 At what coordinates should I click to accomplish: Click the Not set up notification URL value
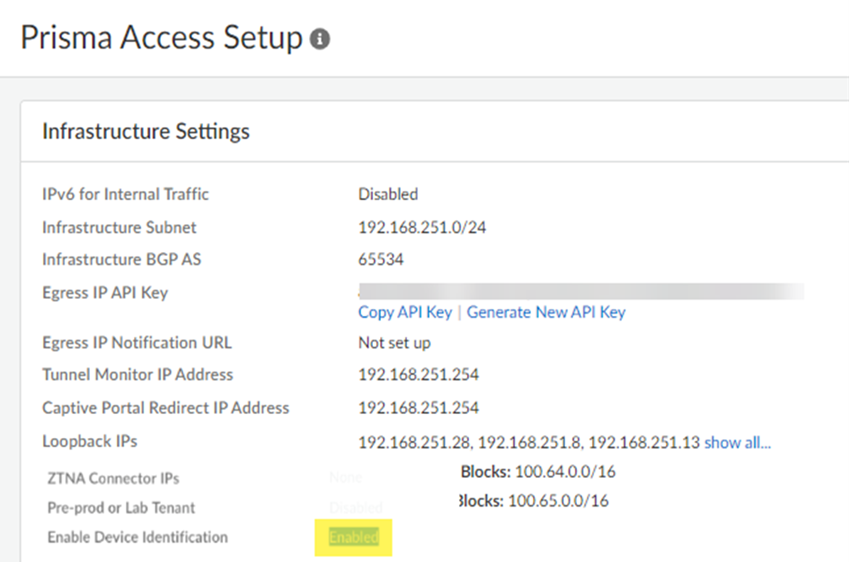[394, 343]
